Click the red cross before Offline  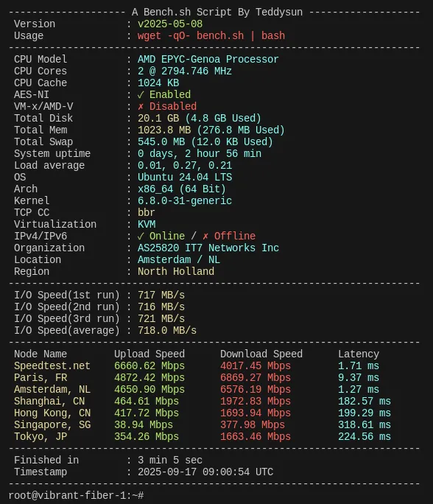tap(205, 237)
